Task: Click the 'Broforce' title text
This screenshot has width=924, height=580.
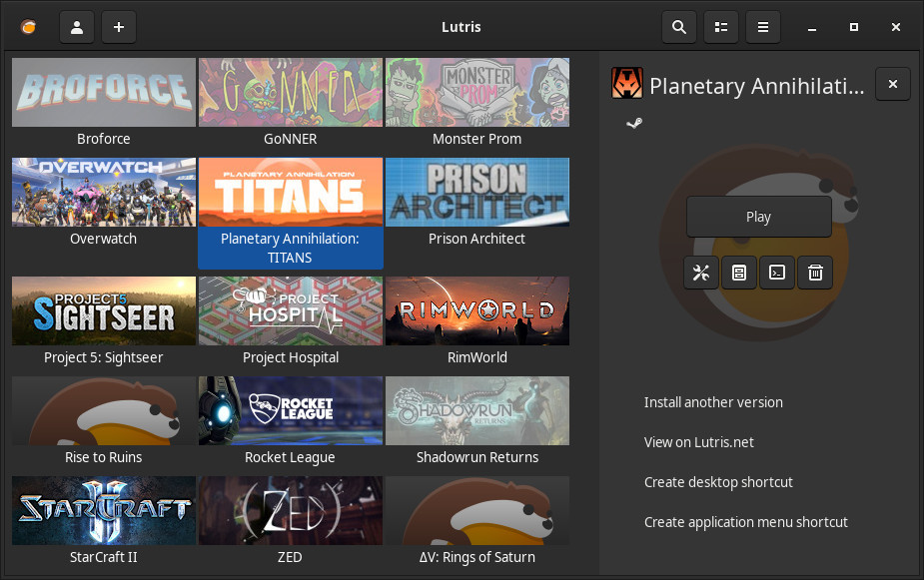Action: coord(104,139)
